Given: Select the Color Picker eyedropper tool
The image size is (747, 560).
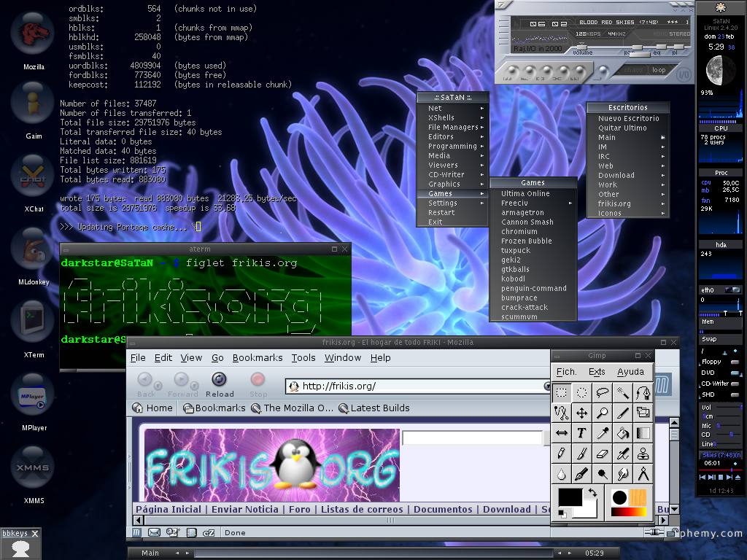Looking at the screenshot, I should click(x=602, y=433).
